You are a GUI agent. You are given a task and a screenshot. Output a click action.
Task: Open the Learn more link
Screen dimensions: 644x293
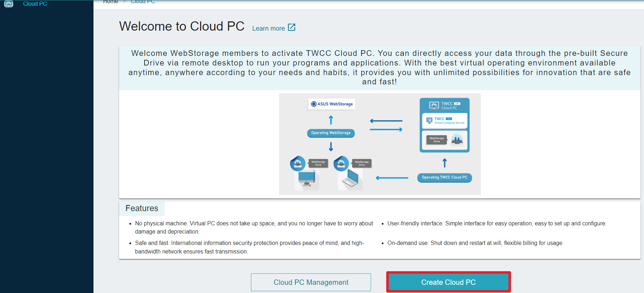pos(269,28)
